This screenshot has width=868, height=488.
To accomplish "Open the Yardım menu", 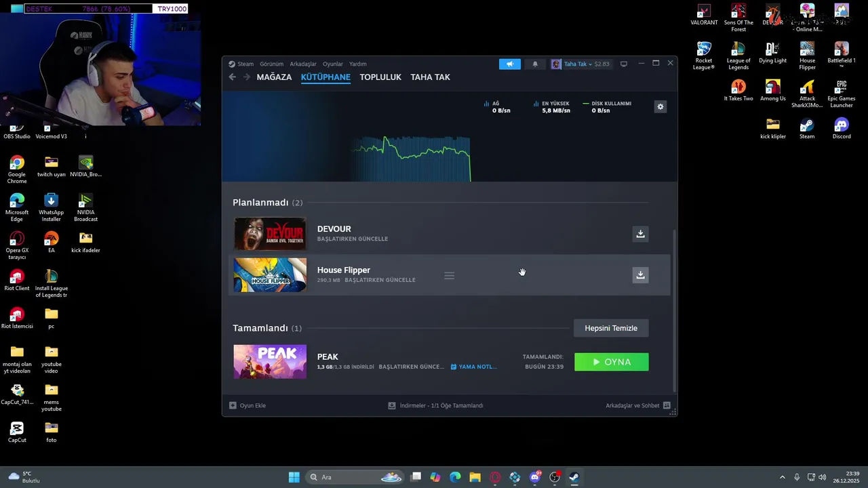I will point(358,64).
